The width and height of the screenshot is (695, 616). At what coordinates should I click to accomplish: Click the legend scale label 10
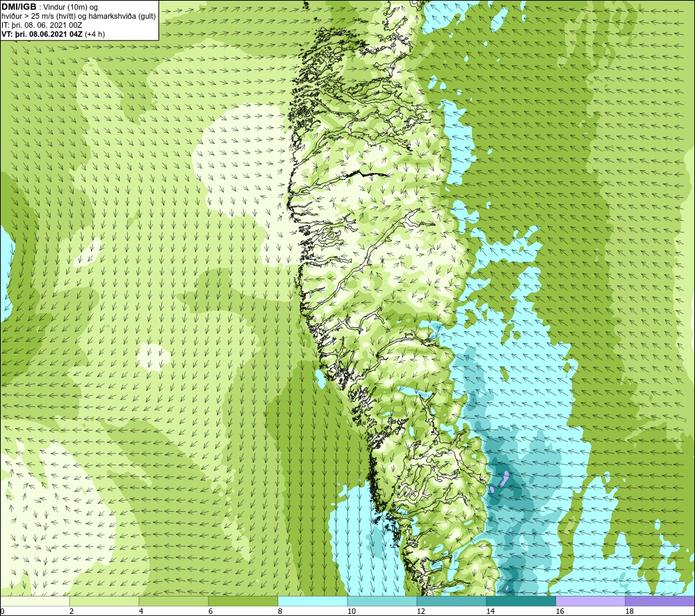(351, 612)
